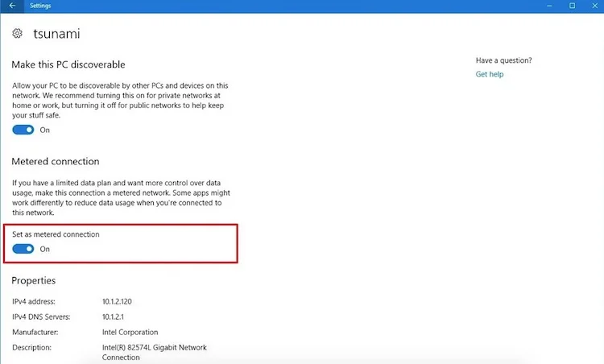Click the Manufacturer: label

[x=35, y=332]
